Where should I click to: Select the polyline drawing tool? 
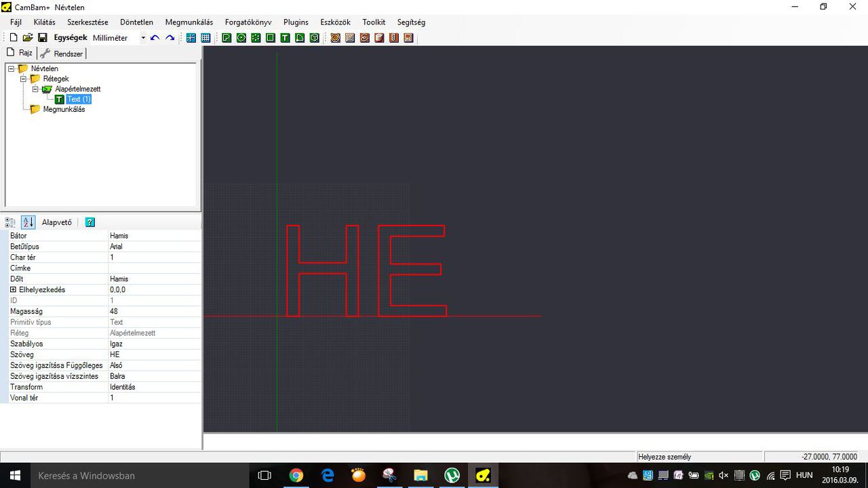(226, 38)
